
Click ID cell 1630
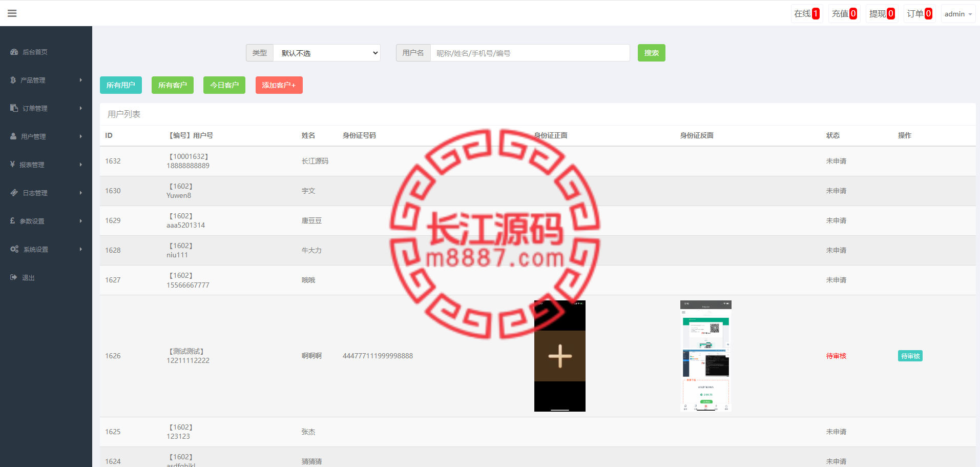pos(113,191)
